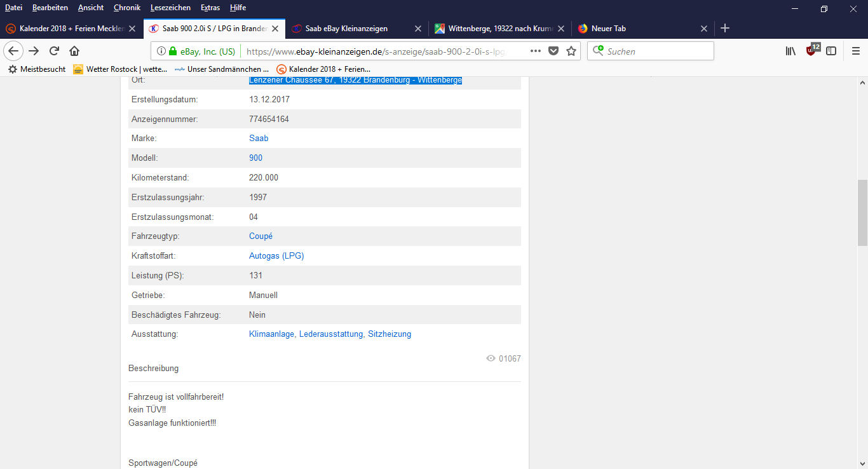Viewport: 868px width, 469px height.
Task: Save page to Pocket
Action: coord(553,51)
